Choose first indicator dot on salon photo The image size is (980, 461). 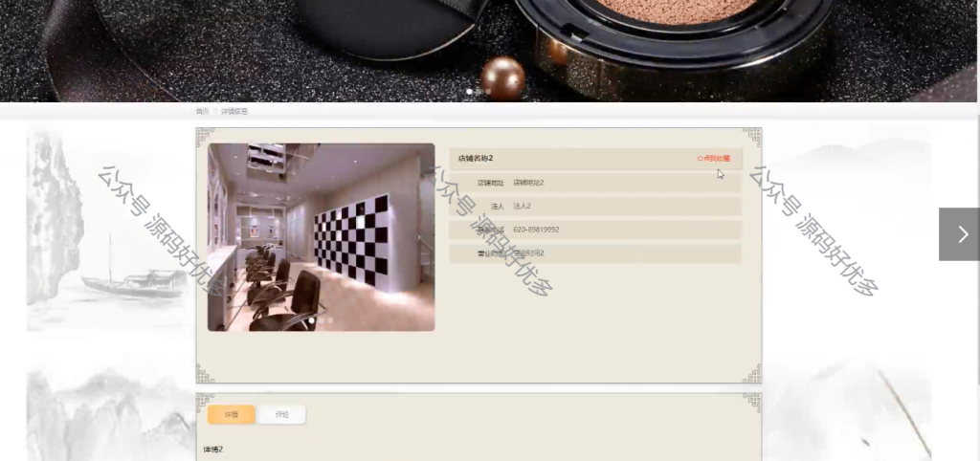pyautogui.click(x=312, y=320)
